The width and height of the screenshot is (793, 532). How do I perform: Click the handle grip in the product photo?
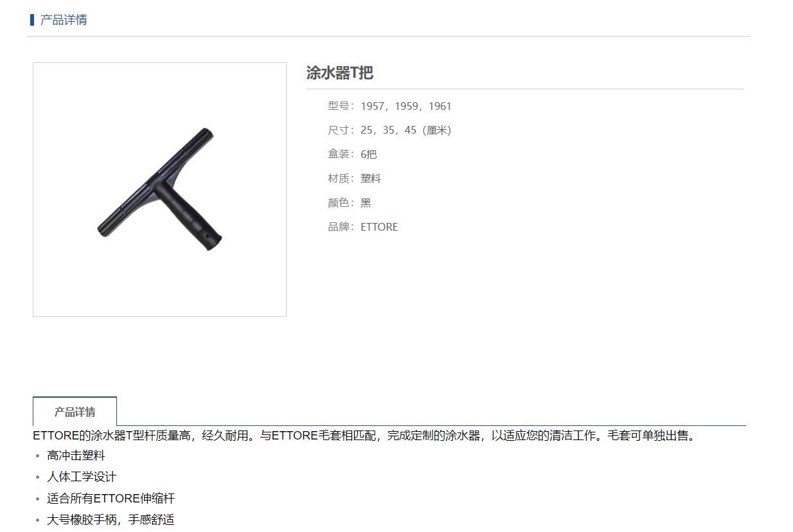(188, 215)
